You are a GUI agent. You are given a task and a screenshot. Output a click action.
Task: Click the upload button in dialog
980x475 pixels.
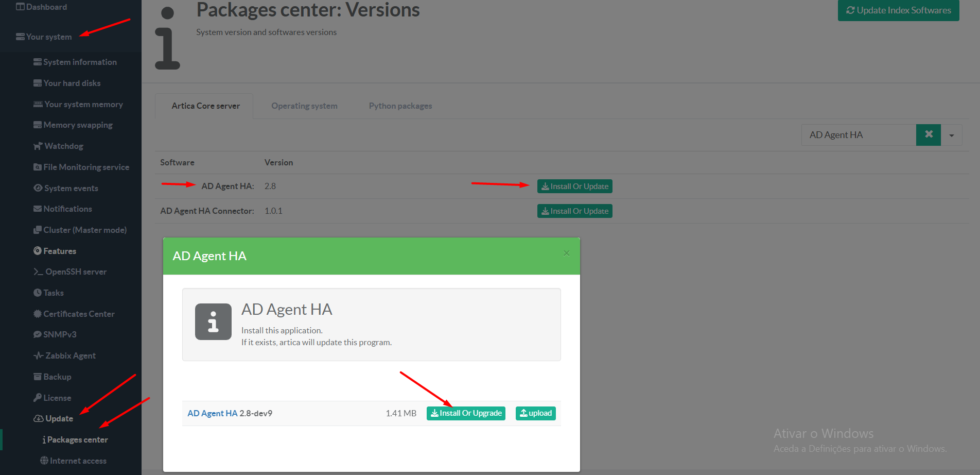pyautogui.click(x=535, y=413)
